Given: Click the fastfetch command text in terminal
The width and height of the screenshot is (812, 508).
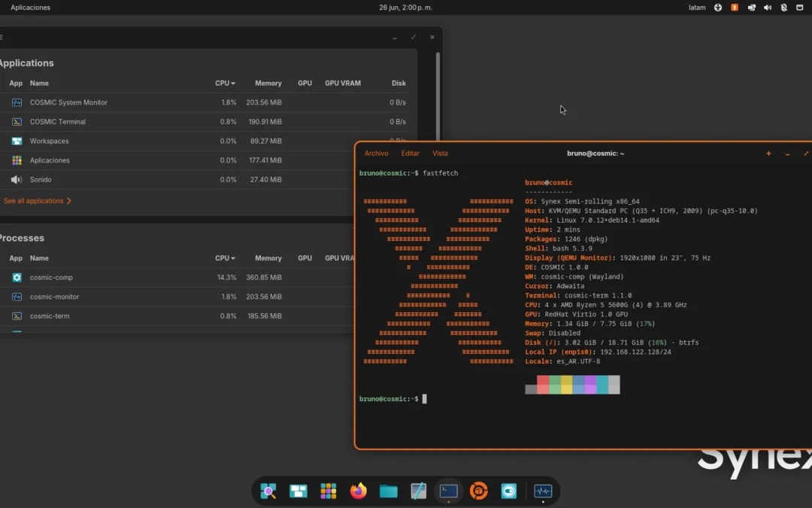Looking at the screenshot, I should pos(440,173).
